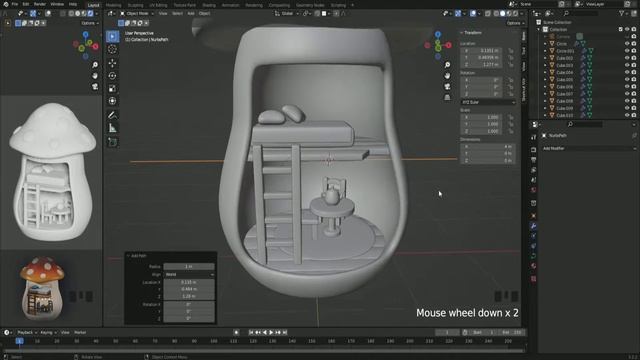Hide Cube.008 via eye icon
Screen dimensions: 640x360
click(627, 101)
